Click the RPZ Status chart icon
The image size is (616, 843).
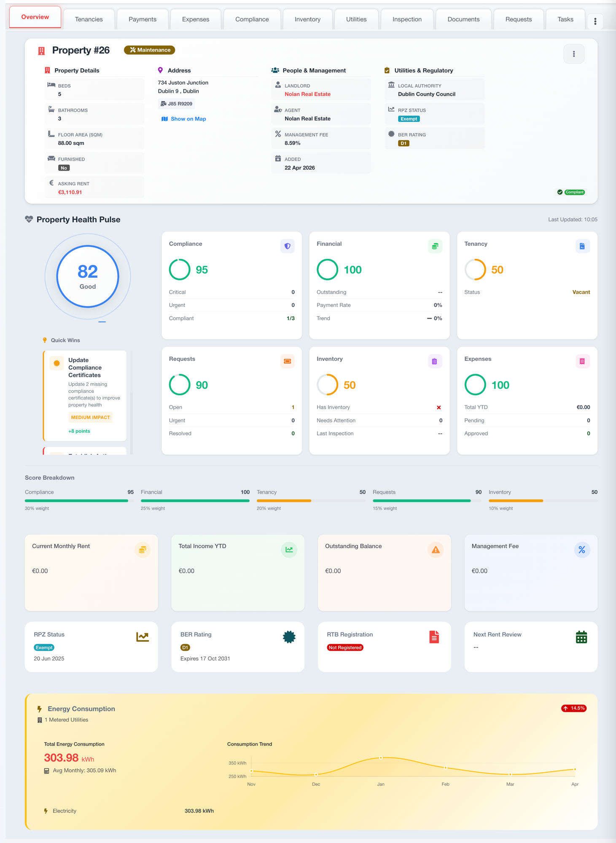click(143, 637)
